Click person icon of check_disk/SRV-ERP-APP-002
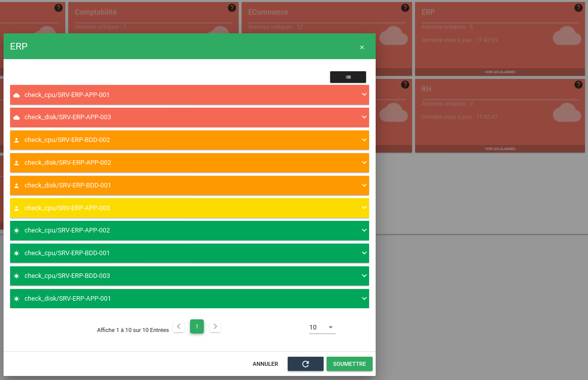 click(x=17, y=163)
